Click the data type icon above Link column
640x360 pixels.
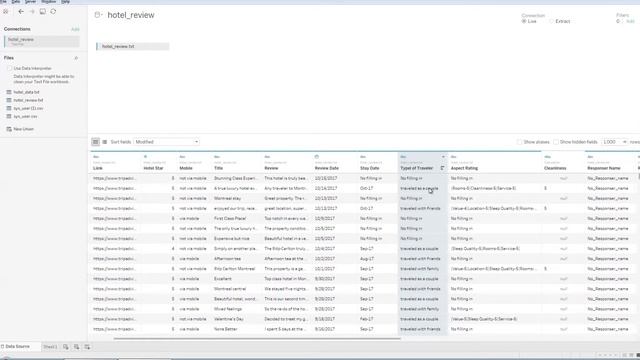pos(96,157)
